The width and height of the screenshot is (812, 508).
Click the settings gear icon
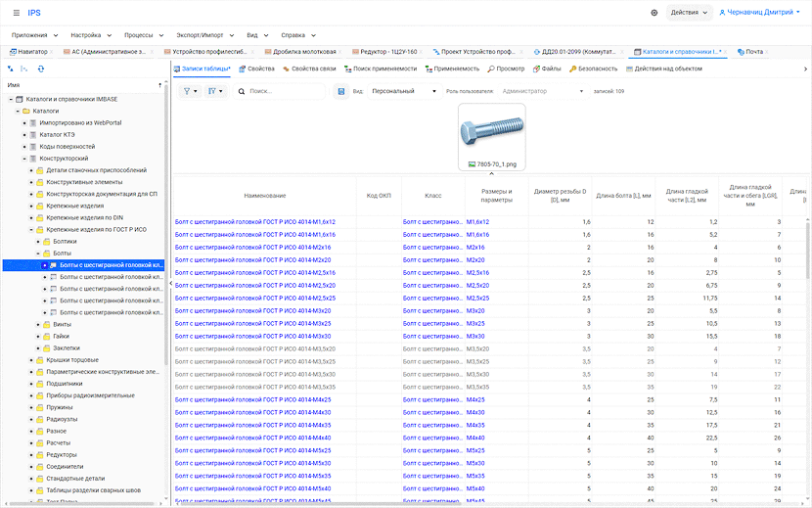coord(654,13)
